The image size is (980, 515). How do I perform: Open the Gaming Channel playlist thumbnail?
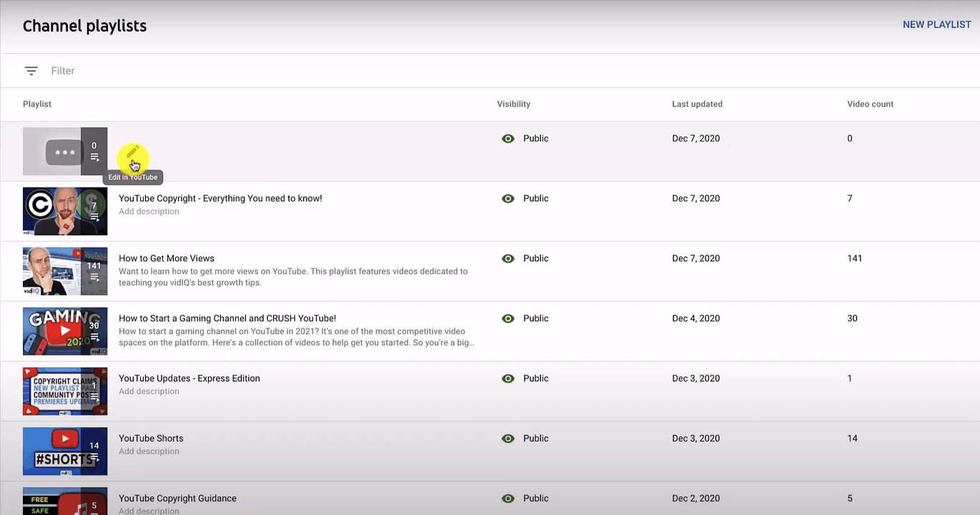click(65, 331)
